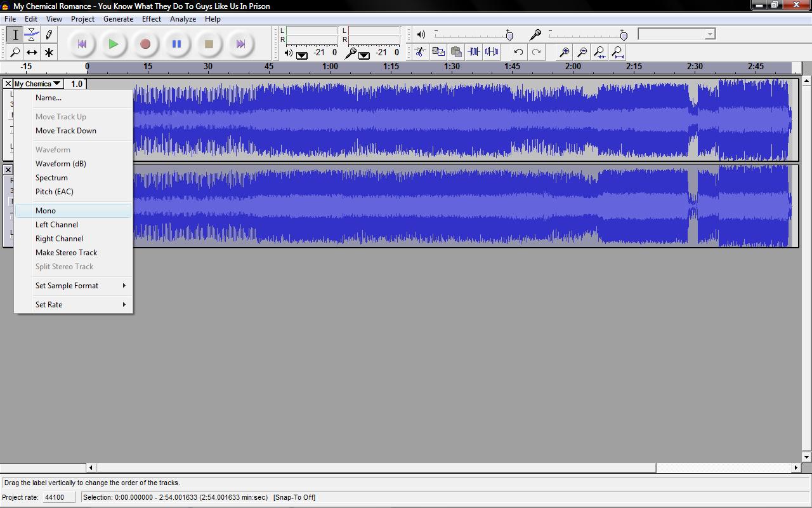Select Left Channel for the track

click(x=56, y=224)
